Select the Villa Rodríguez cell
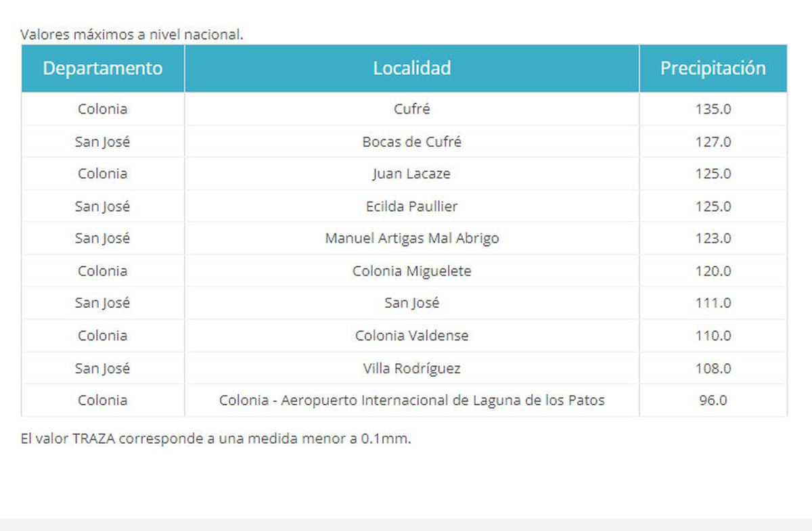 pyautogui.click(x=411, y=369)
